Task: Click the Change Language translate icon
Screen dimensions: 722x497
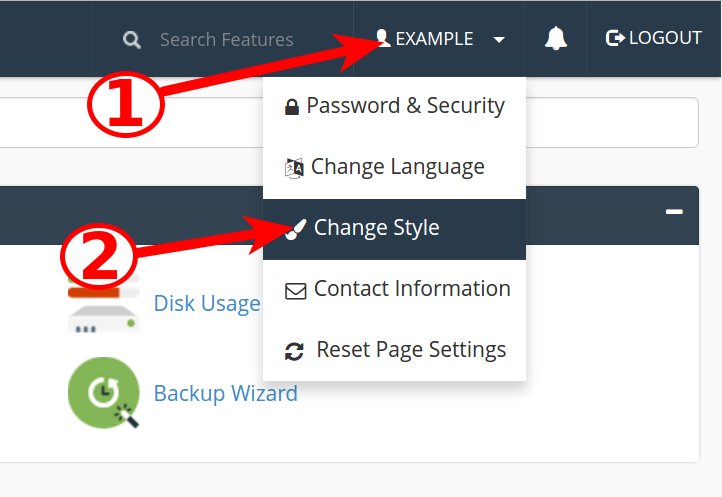Action: click(x=294, y=168)
